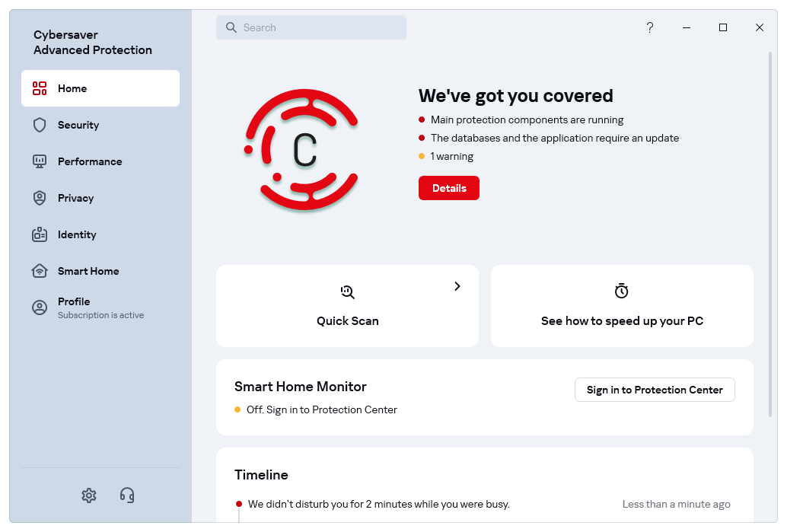This screenshot has height=532, width=787.
Task: Click Sign in to Protection Center button
Action: (x=655, y=390)
